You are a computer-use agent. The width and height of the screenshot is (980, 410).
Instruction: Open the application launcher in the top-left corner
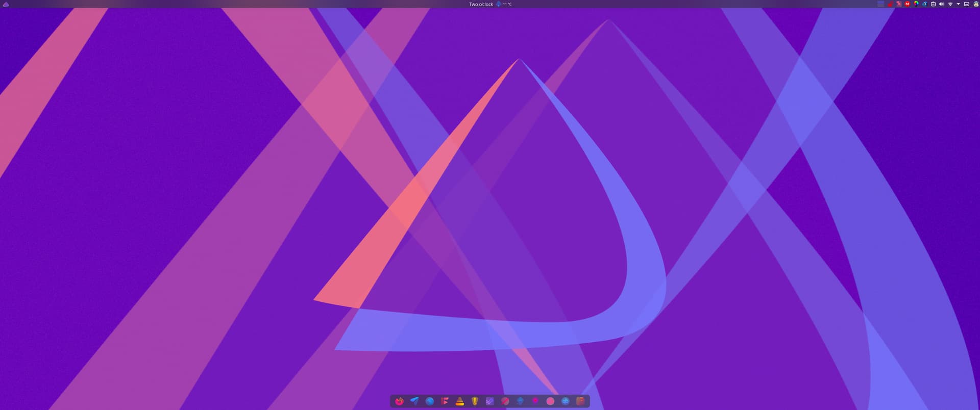pos(6,4)
